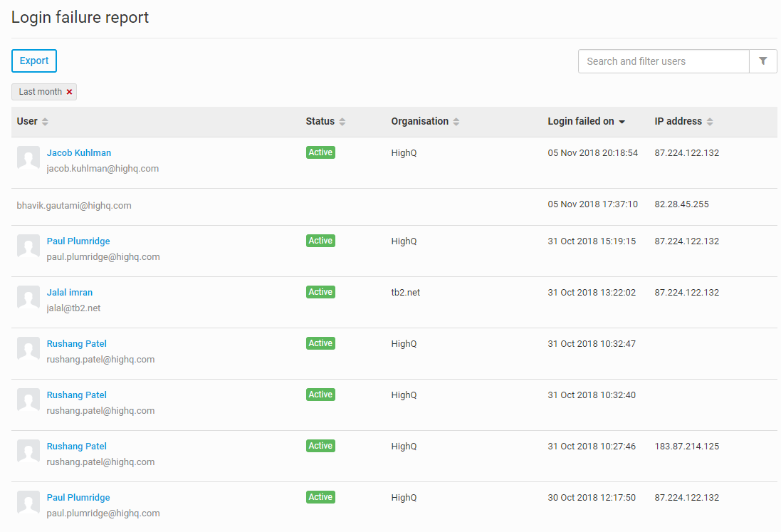
Task: Open Jalal imran's user profile link
Action: 70,293
